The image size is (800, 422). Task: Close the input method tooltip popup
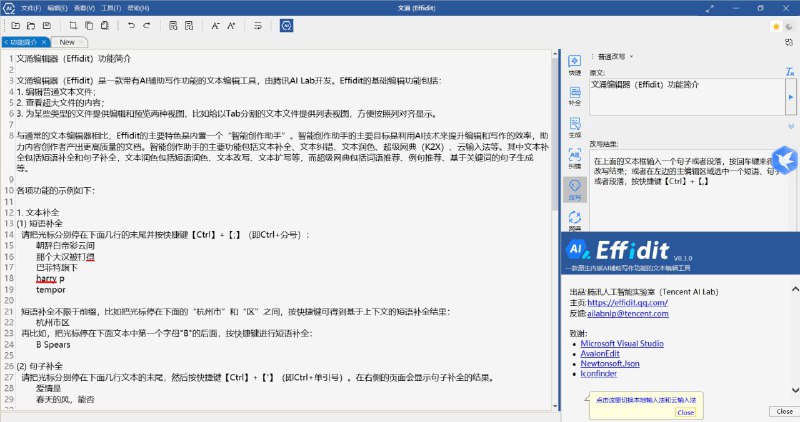(685, 412)
